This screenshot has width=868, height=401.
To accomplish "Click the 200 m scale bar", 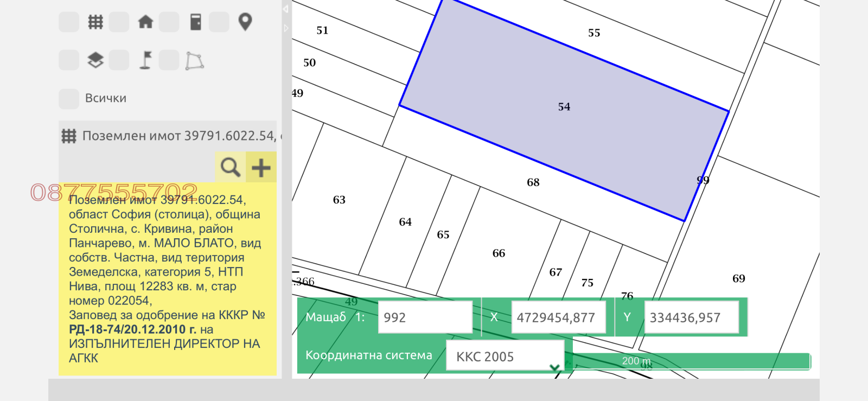I will pyautogui.click(x=690, y=361).
